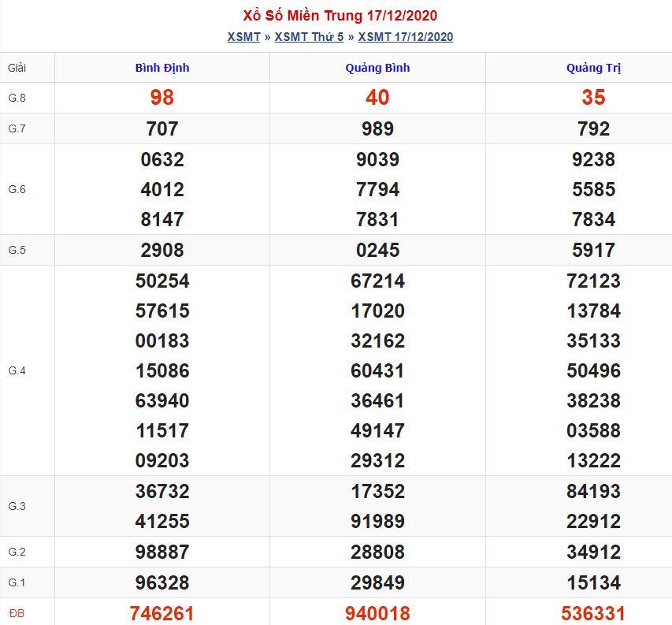Click G.4 number 50254
The image size is (672, 625).
point(162,281)
